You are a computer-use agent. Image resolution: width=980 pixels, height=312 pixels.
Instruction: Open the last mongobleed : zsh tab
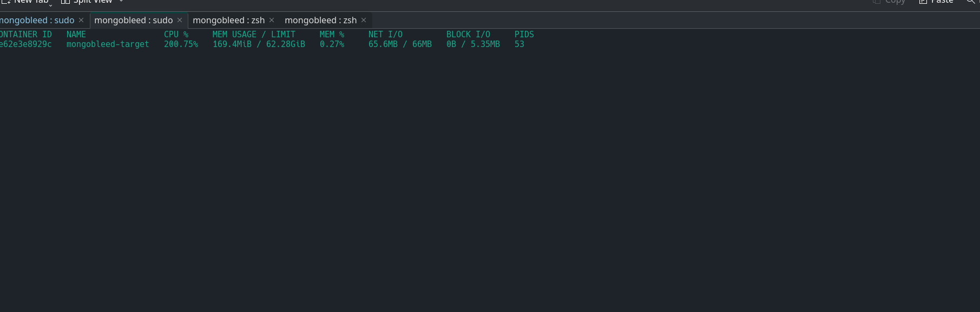tap(320, 21)
